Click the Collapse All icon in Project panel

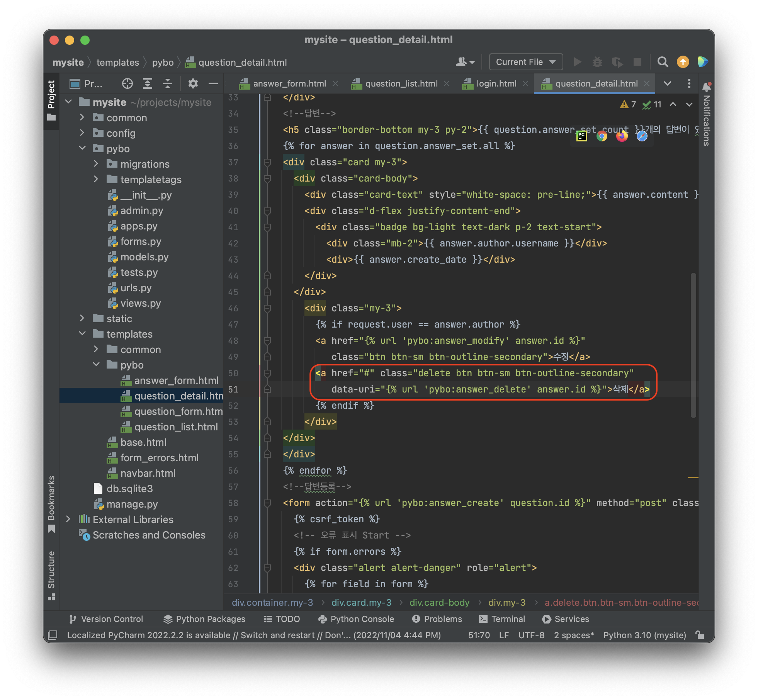tap(167, 83)
